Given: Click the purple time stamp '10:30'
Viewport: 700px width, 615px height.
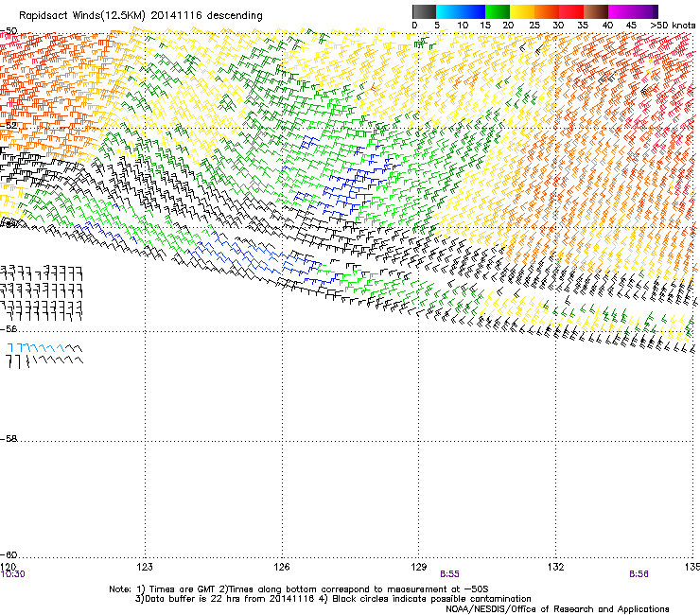Looking at the screenshot, I should pyautogui.click(x=12, y=574).
